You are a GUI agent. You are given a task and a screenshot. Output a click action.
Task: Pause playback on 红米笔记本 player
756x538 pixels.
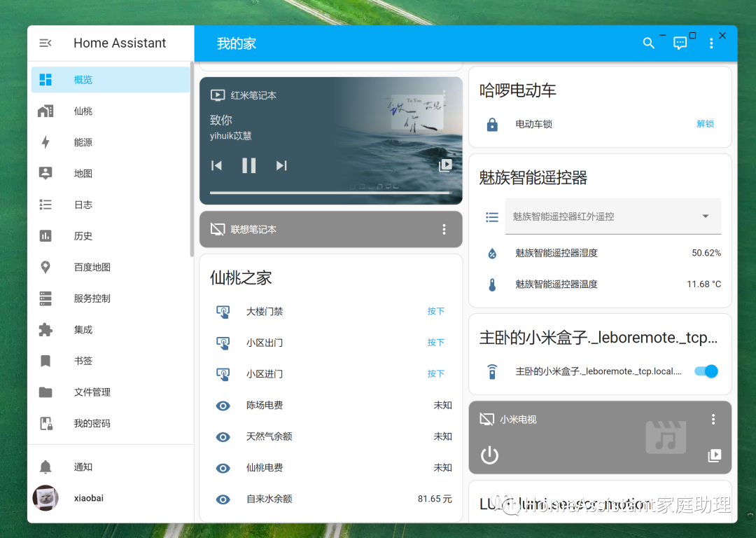[x=248, y=165]
